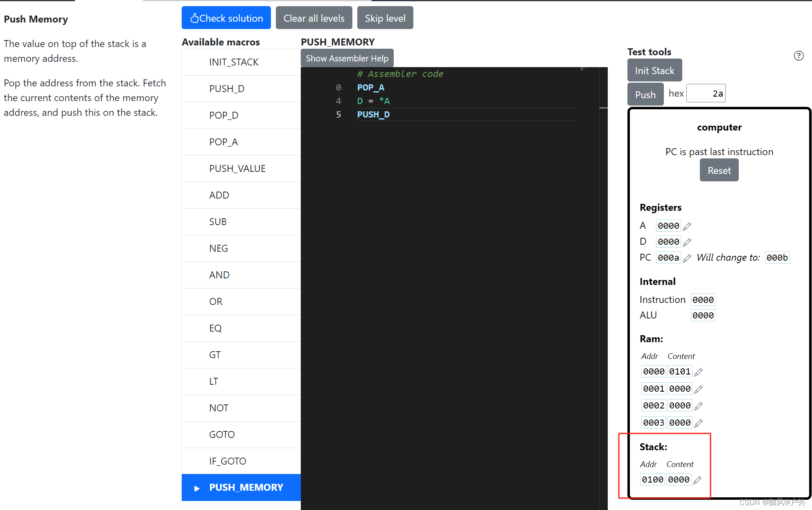Click RAM content at address 0002
812x510 pixels.
coord(680,406)
